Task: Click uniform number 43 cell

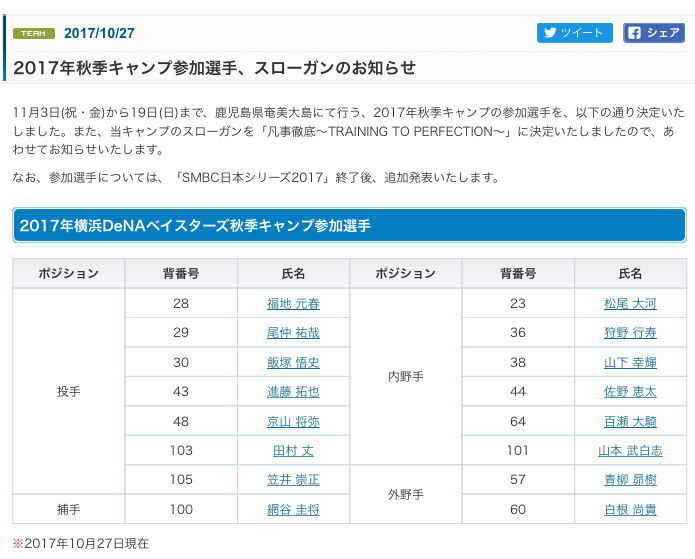Action: coord(181,391)
